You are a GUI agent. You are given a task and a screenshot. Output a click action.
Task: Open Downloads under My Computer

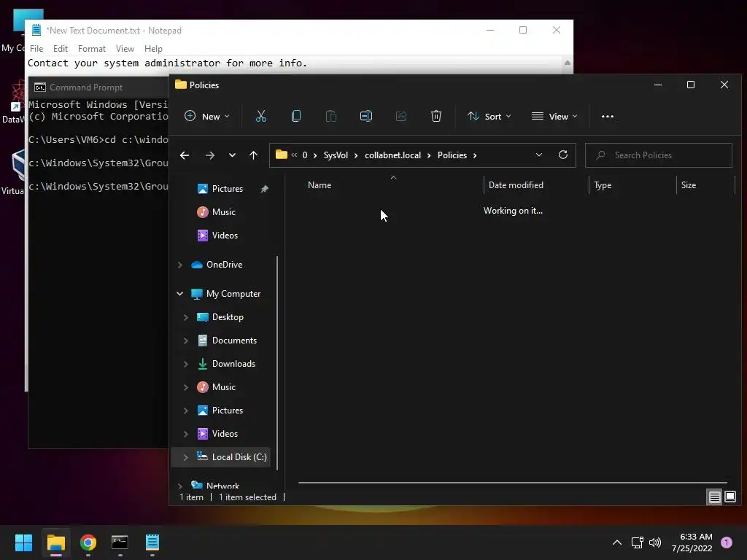[233, 364]
